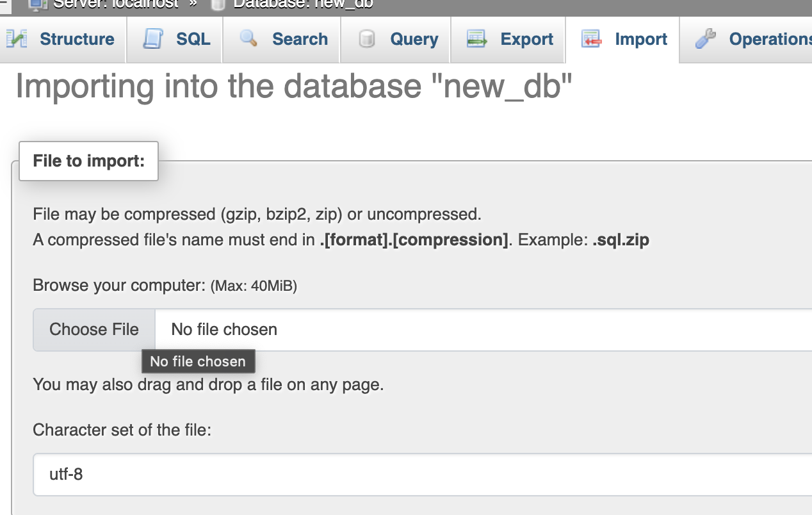Click the database icon in the breadcrumb
The height and width of the screenshot is (515, 812).
218,4
